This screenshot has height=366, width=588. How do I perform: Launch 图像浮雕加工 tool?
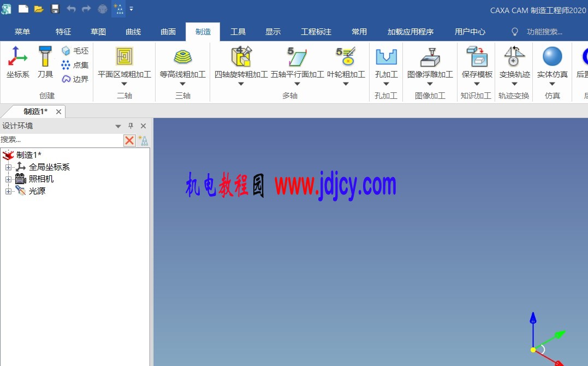point(430,62)
